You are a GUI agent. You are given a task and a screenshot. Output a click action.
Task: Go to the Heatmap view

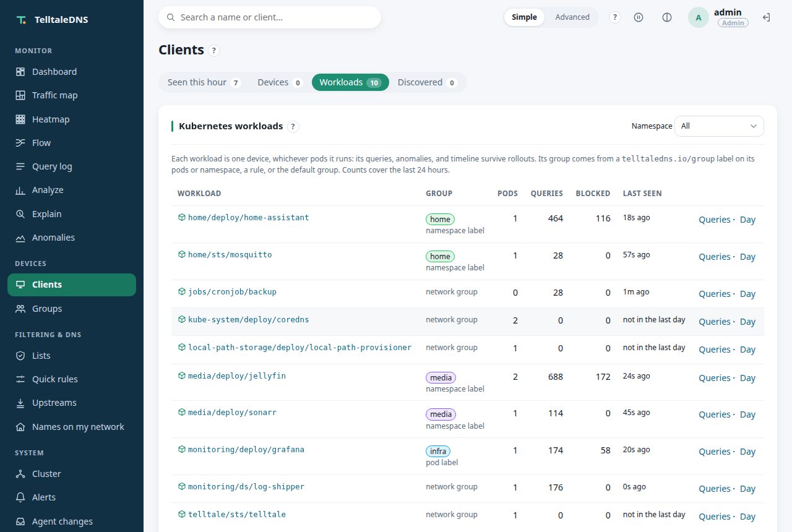pyautogui.click(x=72, y=119)
